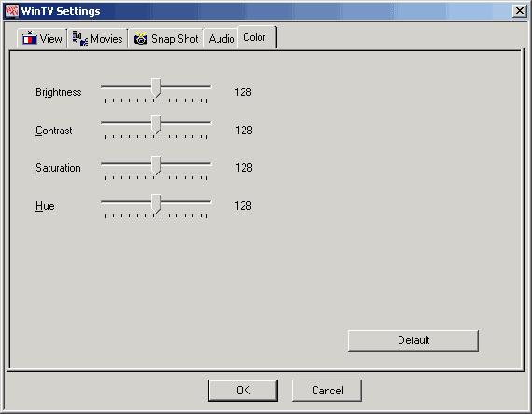
Task: Close the WinTV Settings dialog
Action: coord(520,11)
